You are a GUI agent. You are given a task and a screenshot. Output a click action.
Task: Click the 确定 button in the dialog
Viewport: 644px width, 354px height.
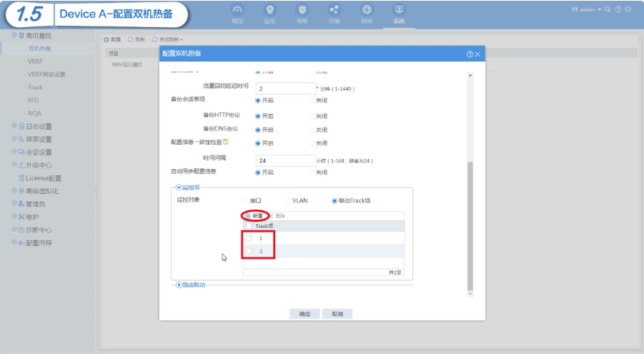pos(305,314)
